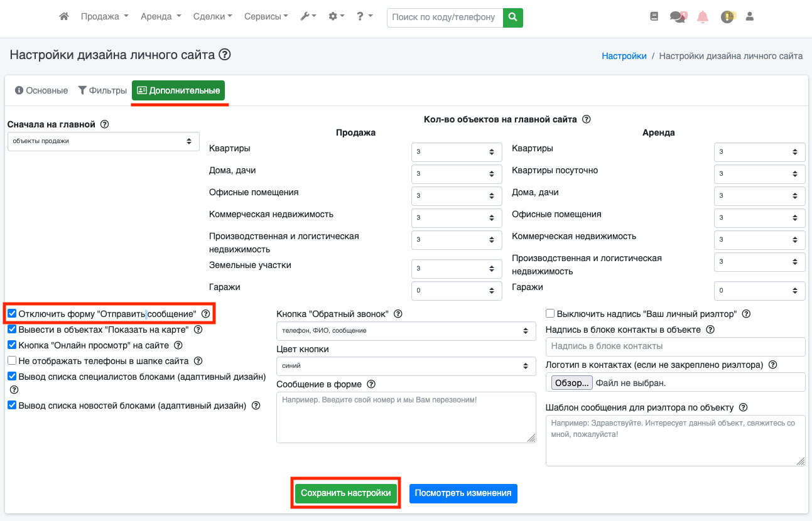Open the book icon in header
Image resolution: width=812 pixels, height=521 pixels.
[654, 17]
